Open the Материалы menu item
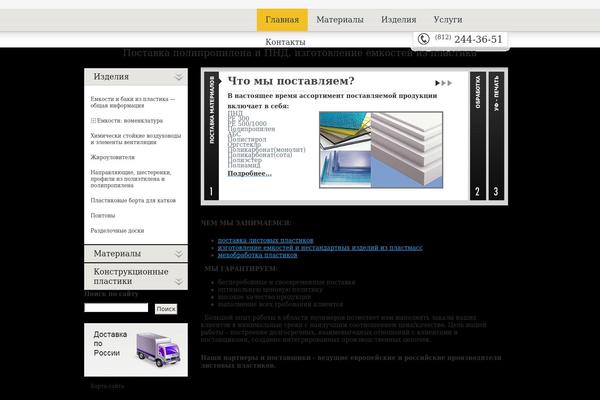 [340, 20]
